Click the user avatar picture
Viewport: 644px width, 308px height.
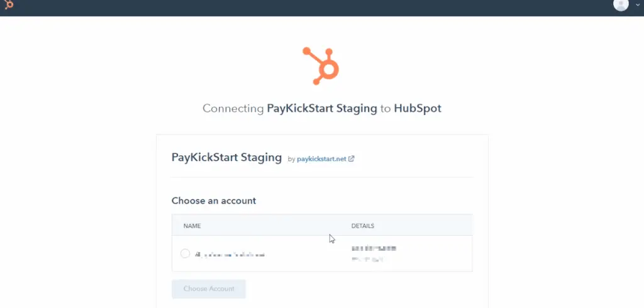click(x=621, y=4)
